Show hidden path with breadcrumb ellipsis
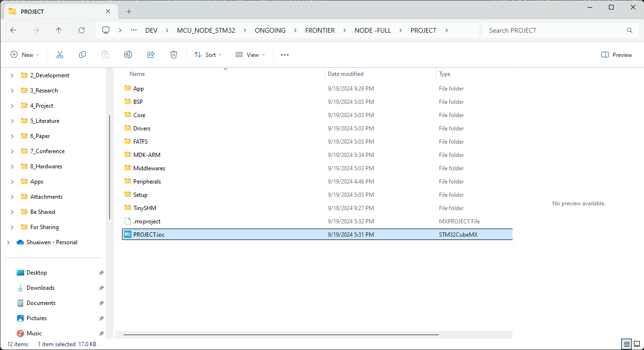 point(134,30)
